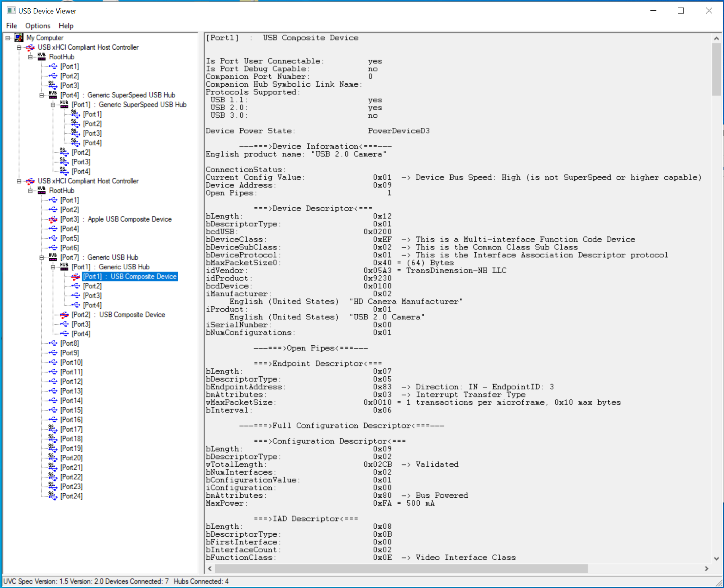Click Port2 USB Composite Device icon
Screen dimensions: 724x588
coord(64,315)
